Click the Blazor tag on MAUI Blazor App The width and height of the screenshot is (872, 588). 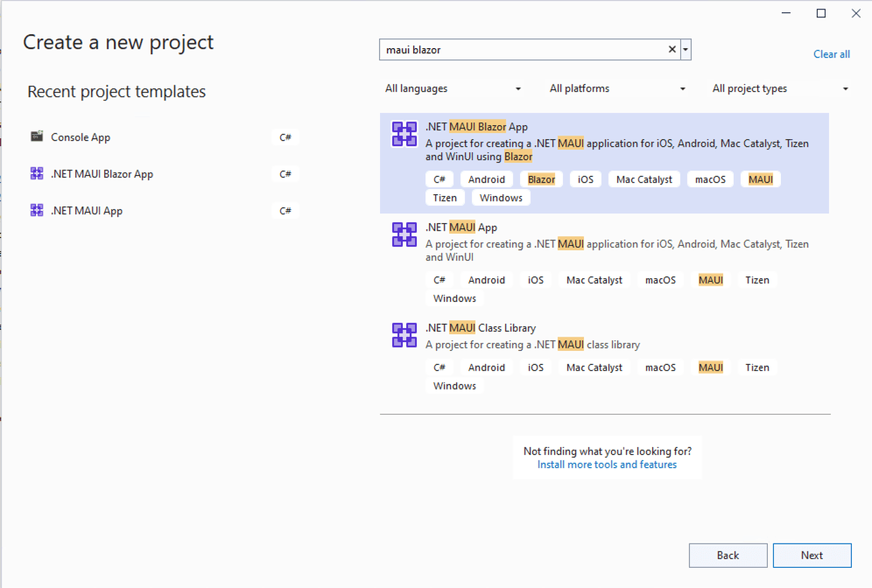[541, 179]
